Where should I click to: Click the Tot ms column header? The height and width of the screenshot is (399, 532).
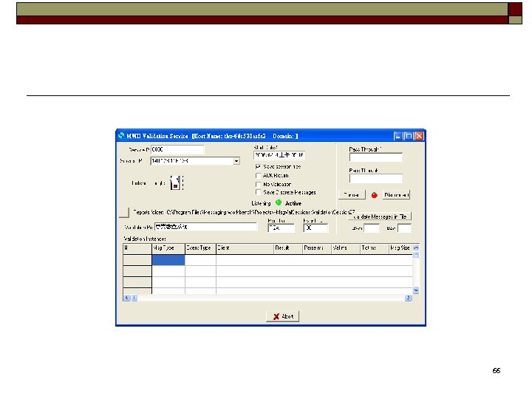click(374, 248)
